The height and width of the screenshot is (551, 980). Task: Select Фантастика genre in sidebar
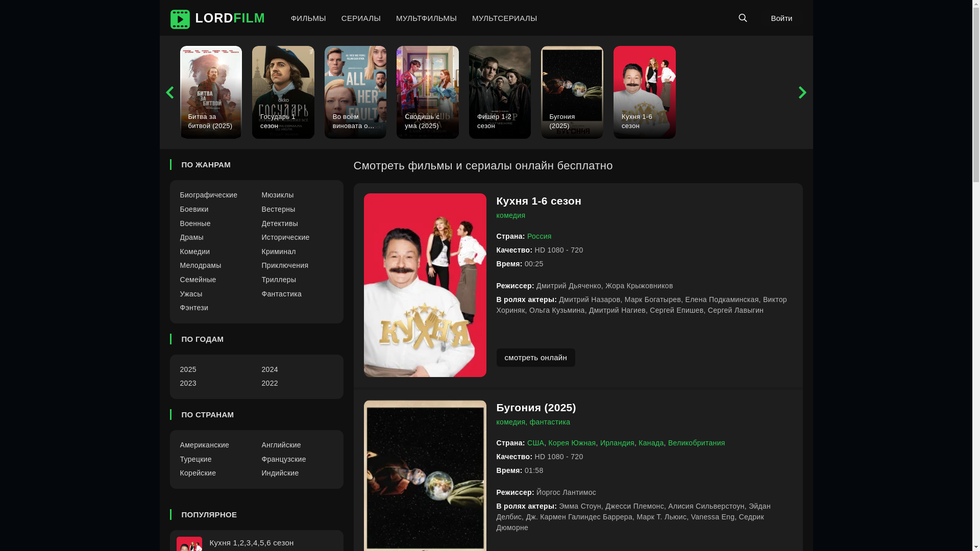281,294
